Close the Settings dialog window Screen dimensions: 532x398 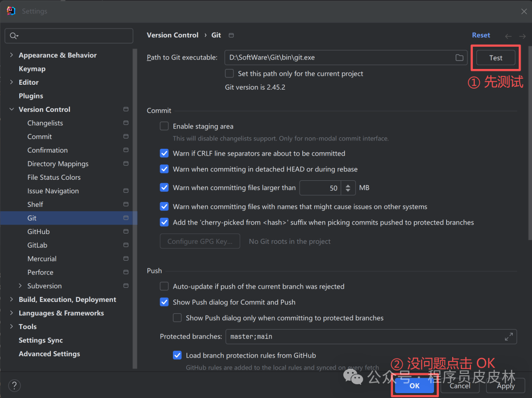click(524, 11)
